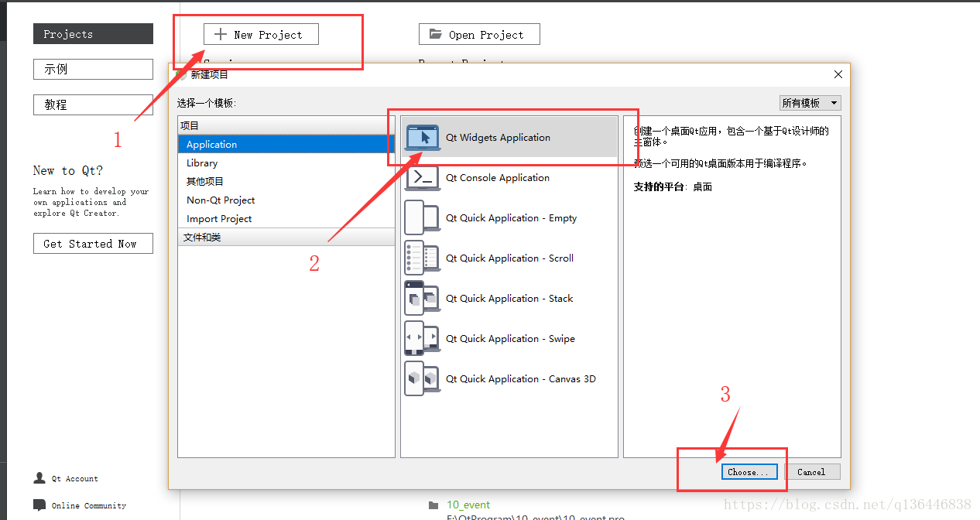Select Qt Quick Application - Empty text

(511, 218)
